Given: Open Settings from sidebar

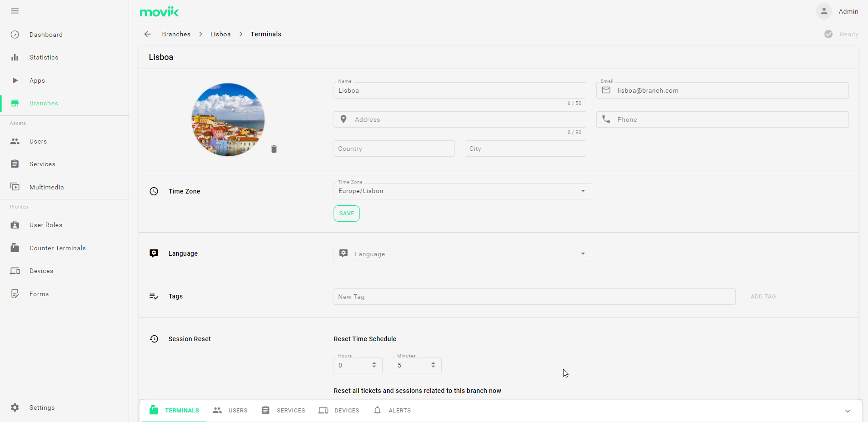Looking at the screenshot, I should (64, 407).
